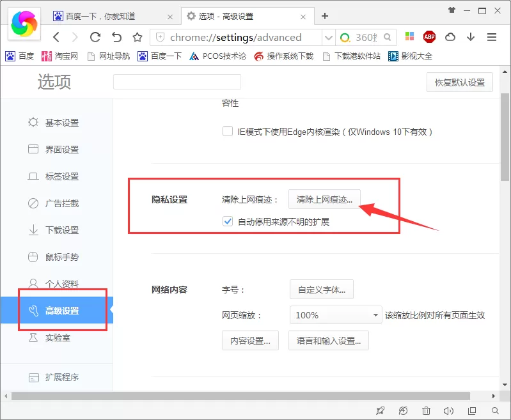Click the settings search input field
Image resolution: width=511 pixels, height=420 pixels.
pos(177,82)
